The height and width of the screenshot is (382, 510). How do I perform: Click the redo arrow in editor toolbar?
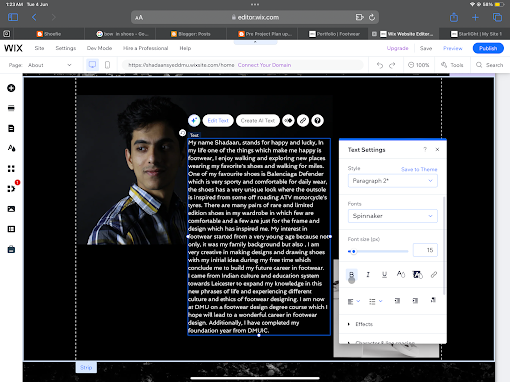[392, 65]
